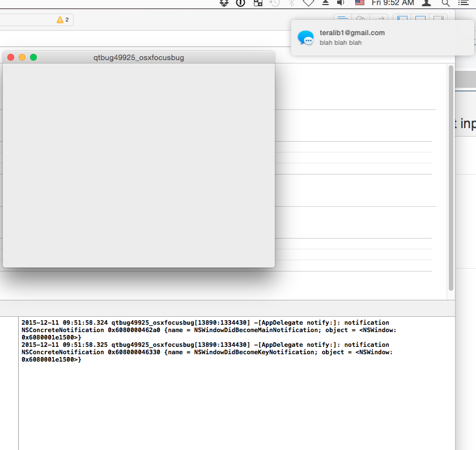Click the yellow warning indicator showing 2 issues
This screenshot has height=450, width=476.
(62, 20)
